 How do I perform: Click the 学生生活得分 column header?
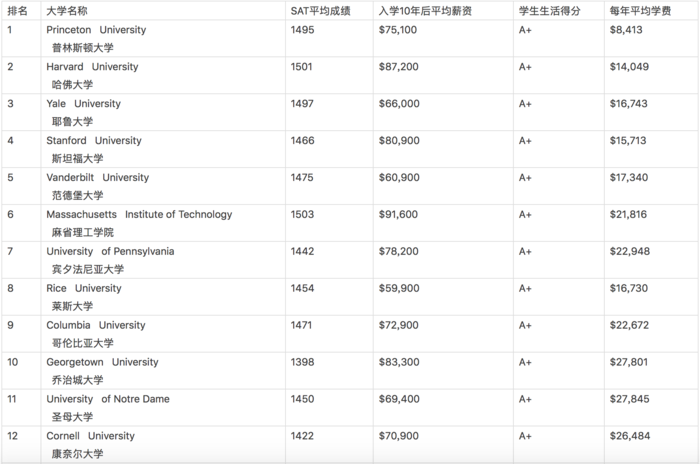[x=550, y=11]
